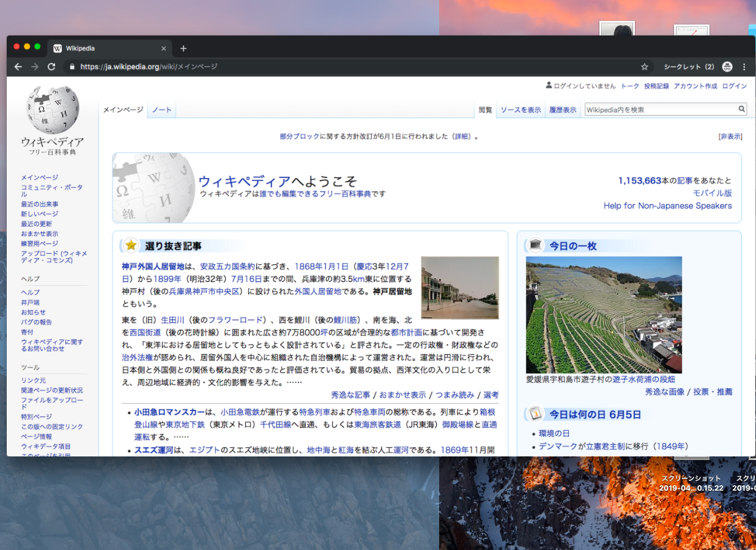756x550 pixels.
Task: Click 秀逸な画像 link under the picture
Action: 664,392
